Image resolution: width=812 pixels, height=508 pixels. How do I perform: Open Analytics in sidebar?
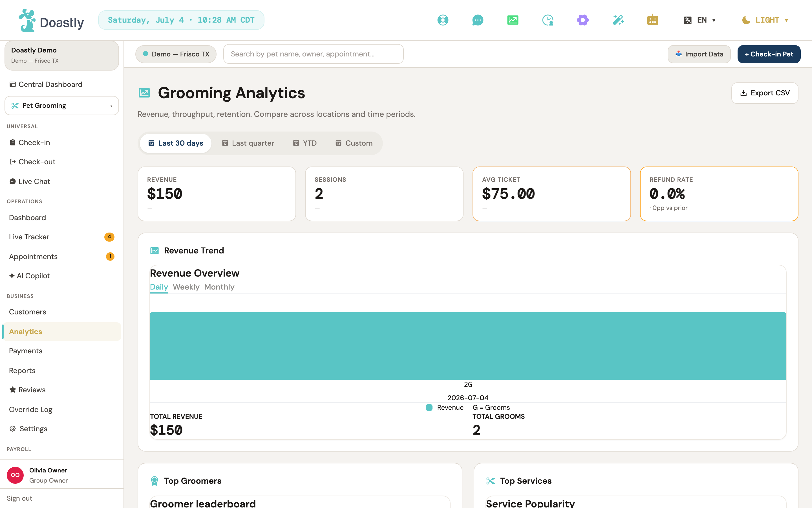[62, 332]
